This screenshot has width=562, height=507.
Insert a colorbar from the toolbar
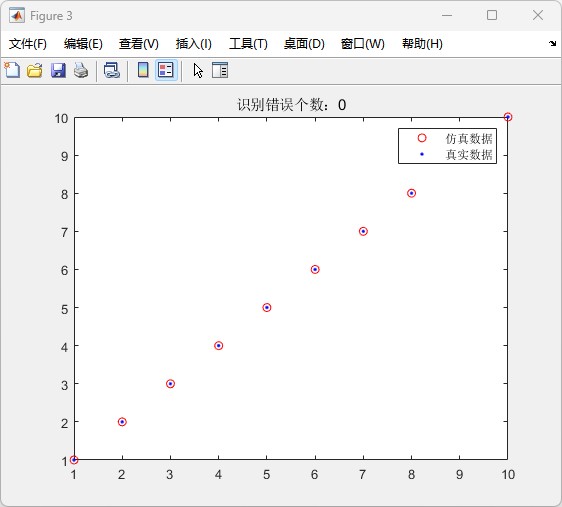click(x=143, y=70)
